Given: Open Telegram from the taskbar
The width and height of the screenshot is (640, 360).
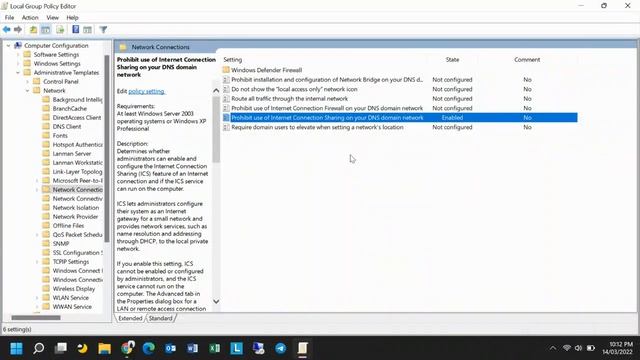Looking at the screenshot, I should click(x=280, y=348).
